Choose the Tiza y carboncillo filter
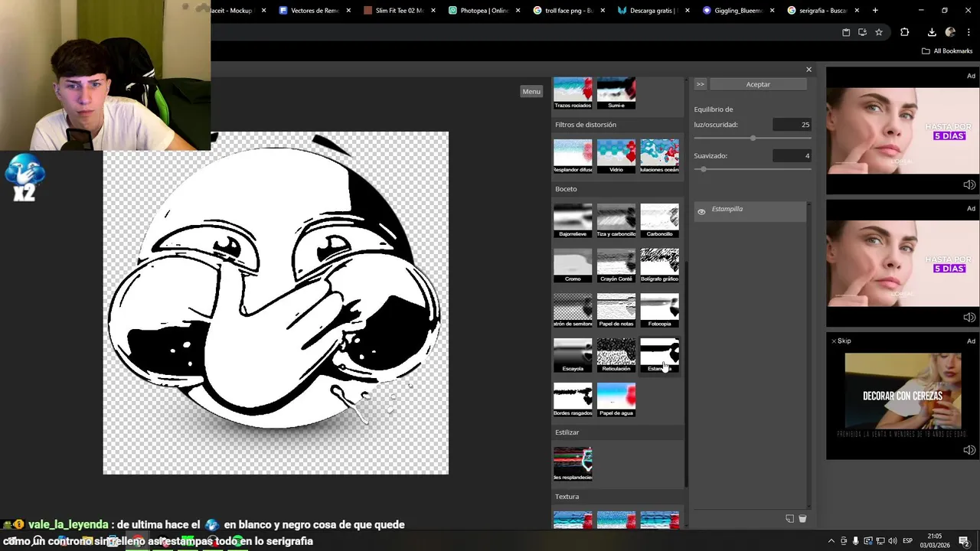980x551 pixels. (616, 220)
